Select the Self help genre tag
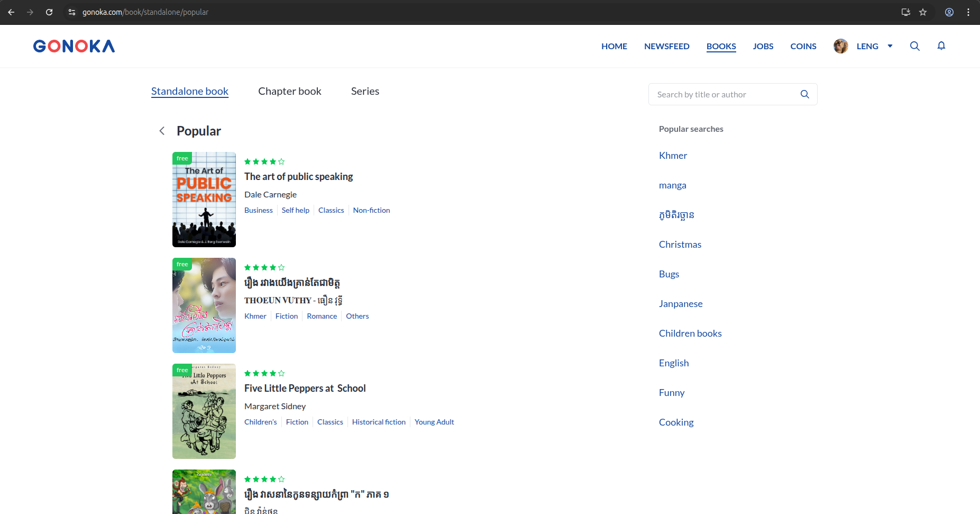Screen dimensions: 980x514 (x=295, y=210)
